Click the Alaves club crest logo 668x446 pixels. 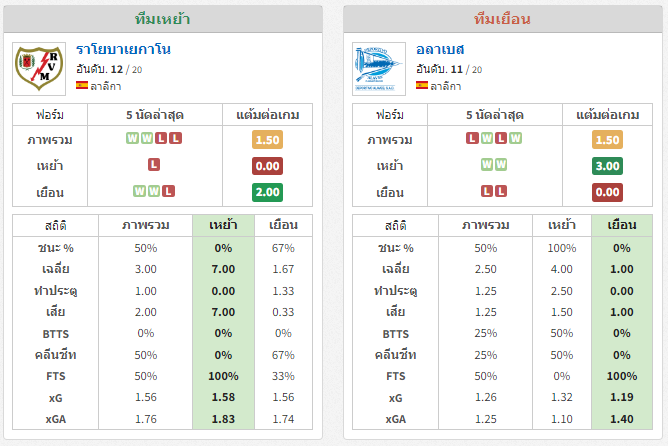(x=379, y=69)
